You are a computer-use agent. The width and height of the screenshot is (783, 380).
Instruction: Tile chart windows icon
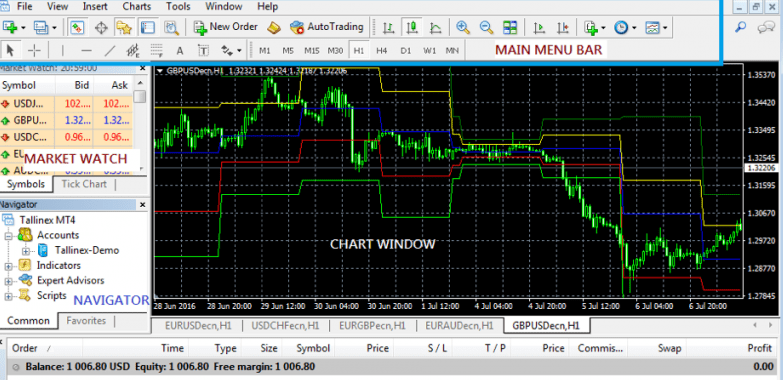coord(510,27)
